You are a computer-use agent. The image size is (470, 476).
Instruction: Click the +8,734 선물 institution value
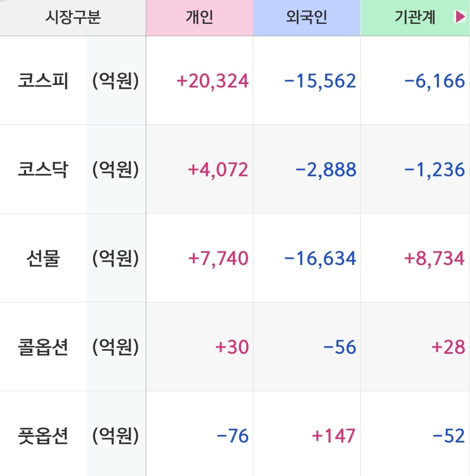click(434, 258)
